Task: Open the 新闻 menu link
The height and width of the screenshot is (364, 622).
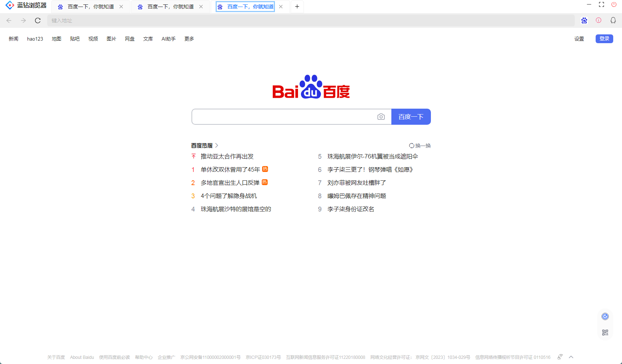Action: (x=14, y=39)
